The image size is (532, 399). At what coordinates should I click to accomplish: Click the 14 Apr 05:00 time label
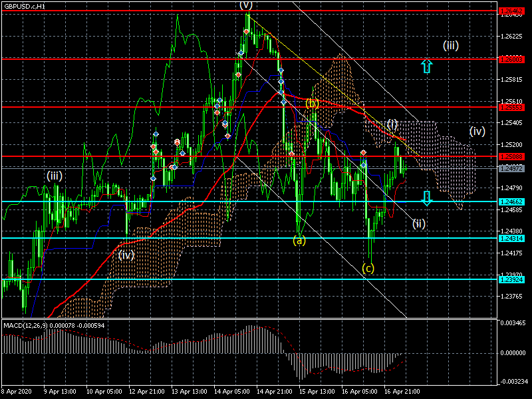point(231,391)
